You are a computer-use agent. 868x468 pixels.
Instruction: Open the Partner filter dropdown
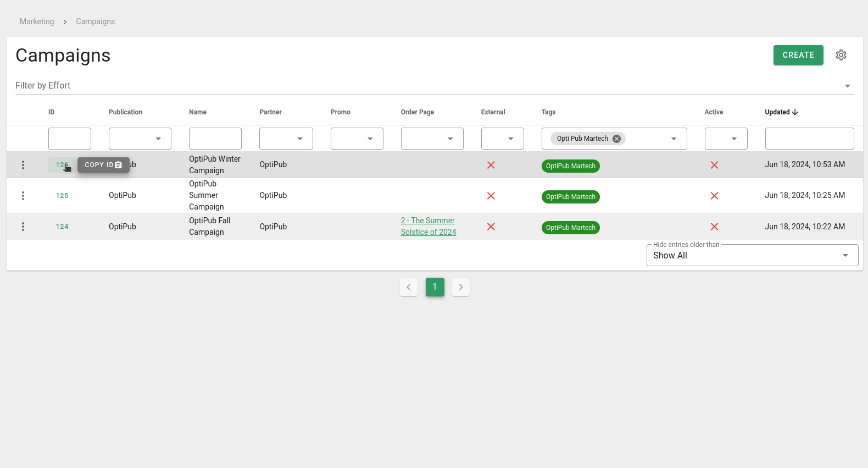[286, 139]
